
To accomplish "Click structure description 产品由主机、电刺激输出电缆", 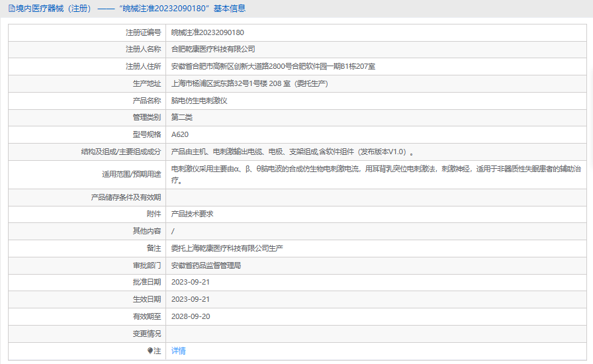I will [293, 152].
